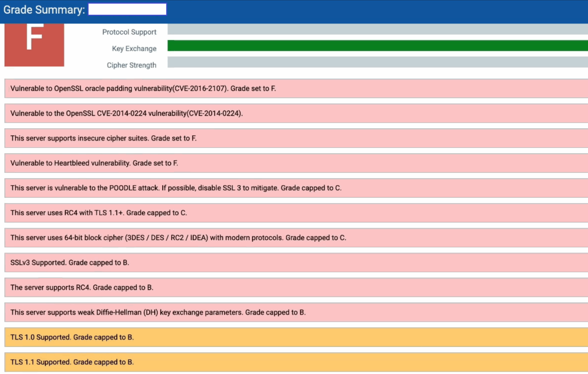This screenshot has height=374, width=588.
Task: Select the weak Diffie-Hellman parameters warning
Action: tap(296, 312)
